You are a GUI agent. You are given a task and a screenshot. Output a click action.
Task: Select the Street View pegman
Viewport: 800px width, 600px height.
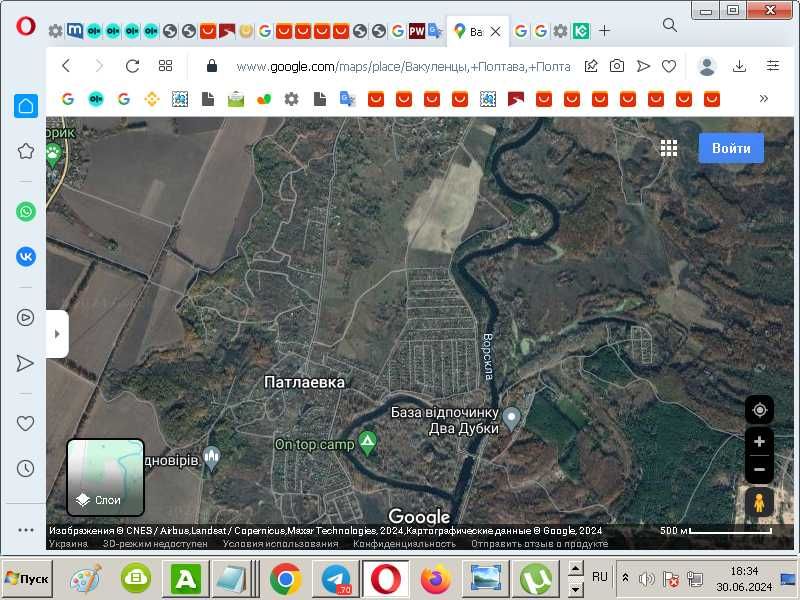[759, 503]
